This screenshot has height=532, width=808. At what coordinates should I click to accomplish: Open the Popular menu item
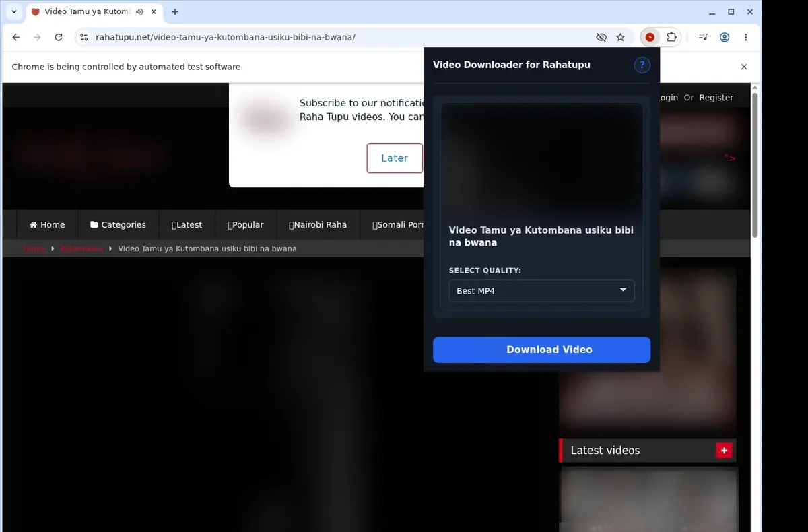point(246,225)
